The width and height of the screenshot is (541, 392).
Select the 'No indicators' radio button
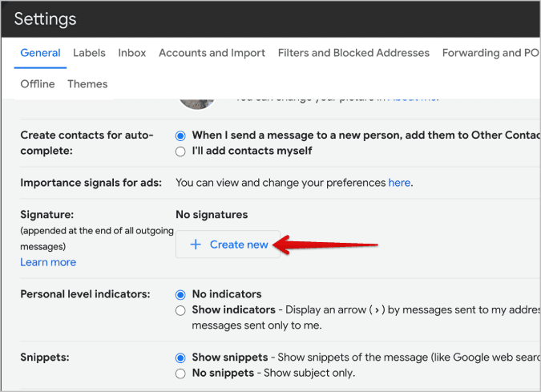click(180, 294)
